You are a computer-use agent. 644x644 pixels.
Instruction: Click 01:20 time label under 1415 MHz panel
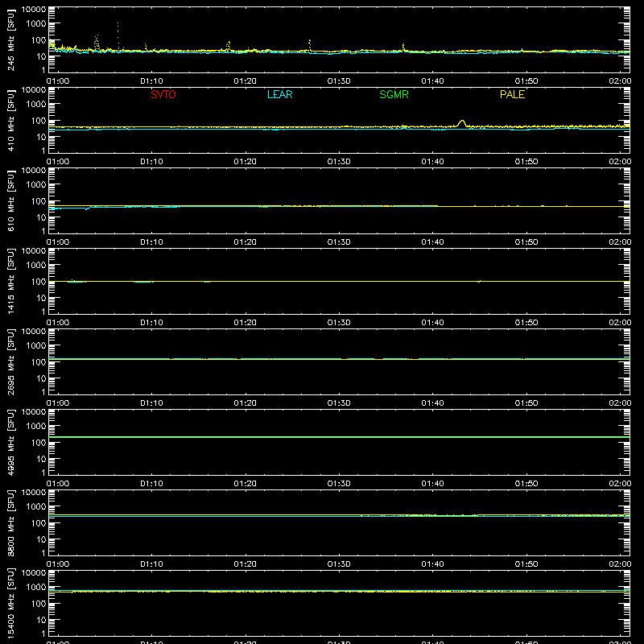pos(246,323)
